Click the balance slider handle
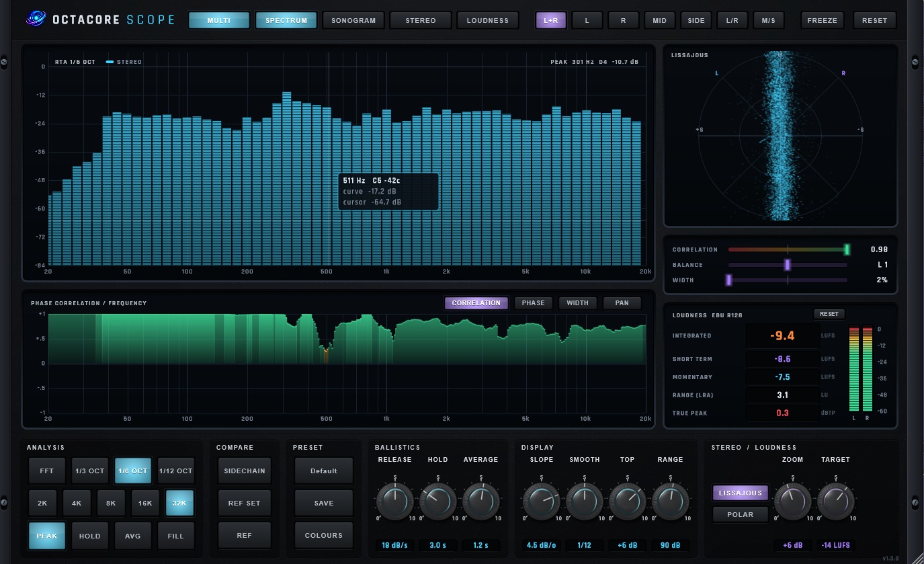The image size is (924, 564). coord(787,265)
